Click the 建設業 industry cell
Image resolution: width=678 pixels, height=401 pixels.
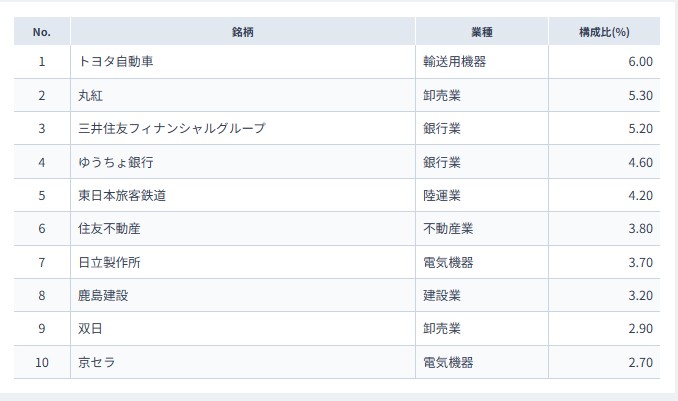coord(441,295)
